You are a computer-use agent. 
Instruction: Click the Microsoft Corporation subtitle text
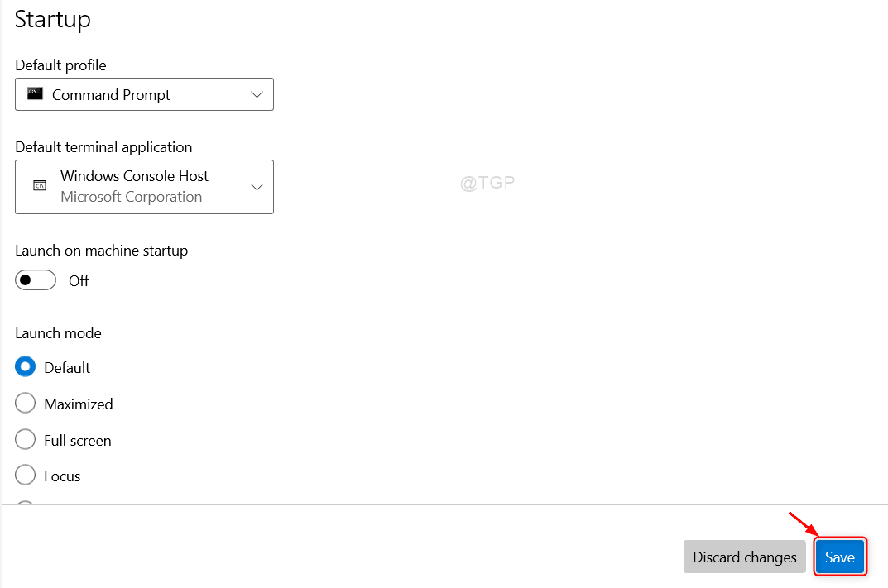click(x=132, y=197)
